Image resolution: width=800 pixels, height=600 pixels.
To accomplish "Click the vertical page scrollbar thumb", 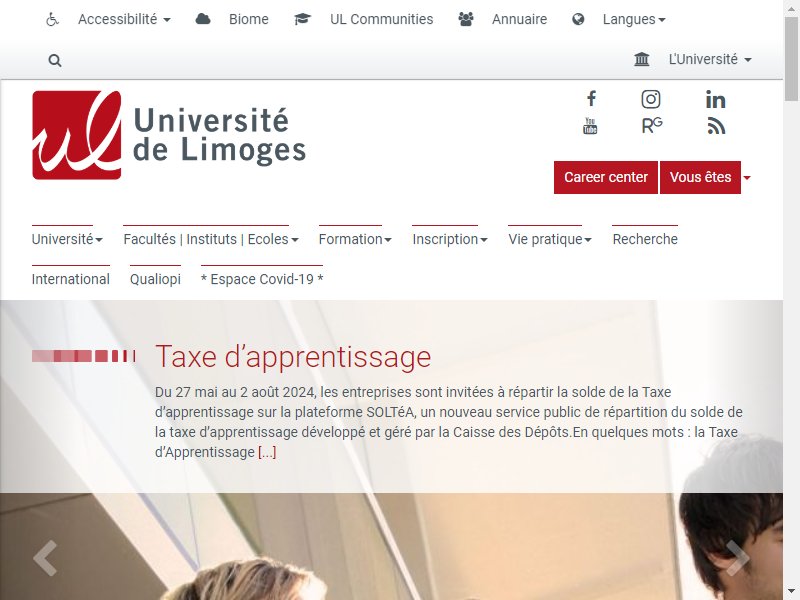I will tap(791, 59).
